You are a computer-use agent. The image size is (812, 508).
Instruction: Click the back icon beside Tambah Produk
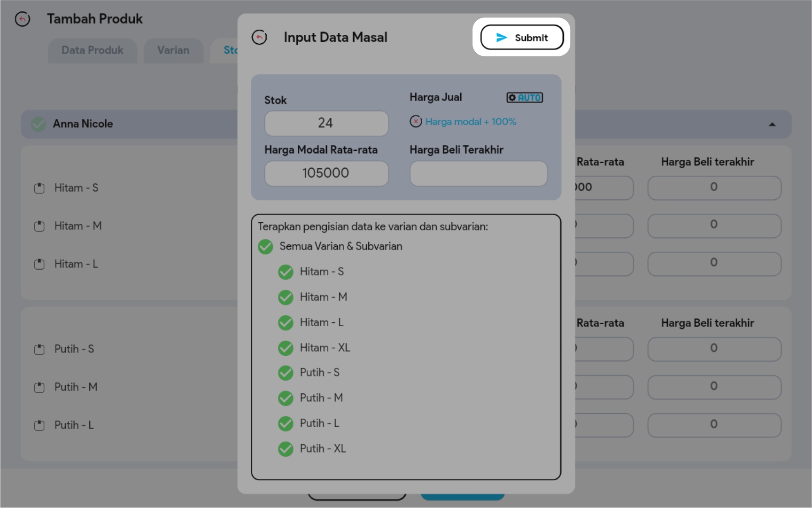tap(23, 19)
